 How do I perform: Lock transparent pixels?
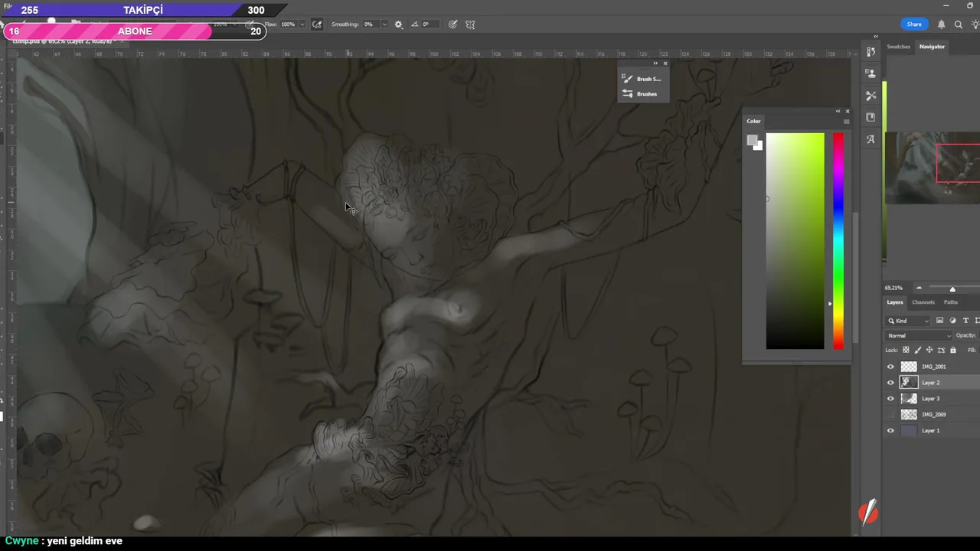pyautogui.click(x=906, y=350)
